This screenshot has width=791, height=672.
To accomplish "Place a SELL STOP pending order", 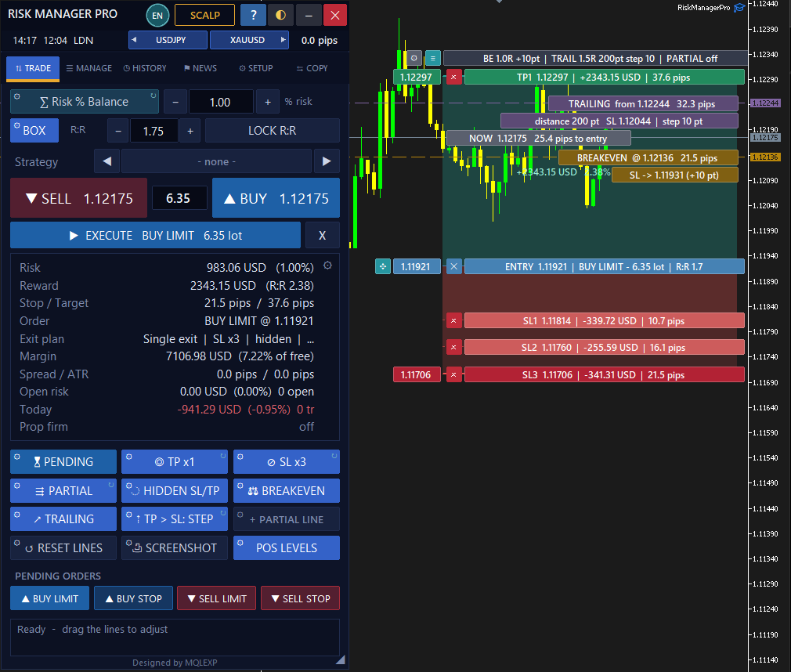I will (300, 598).
